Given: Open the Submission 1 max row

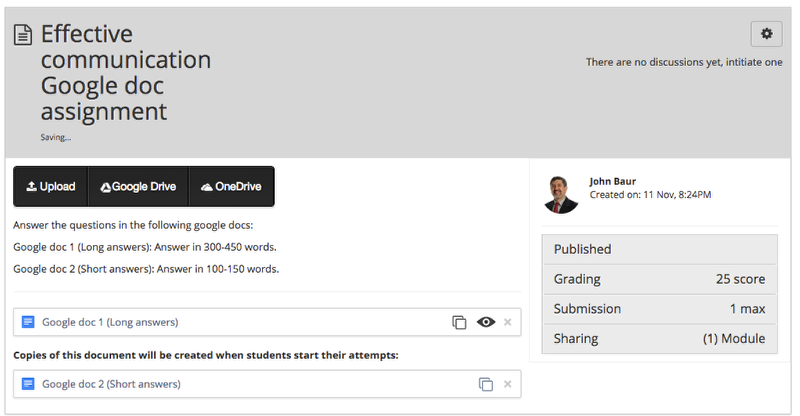Looking at the screenshot, I should point(660,308).
